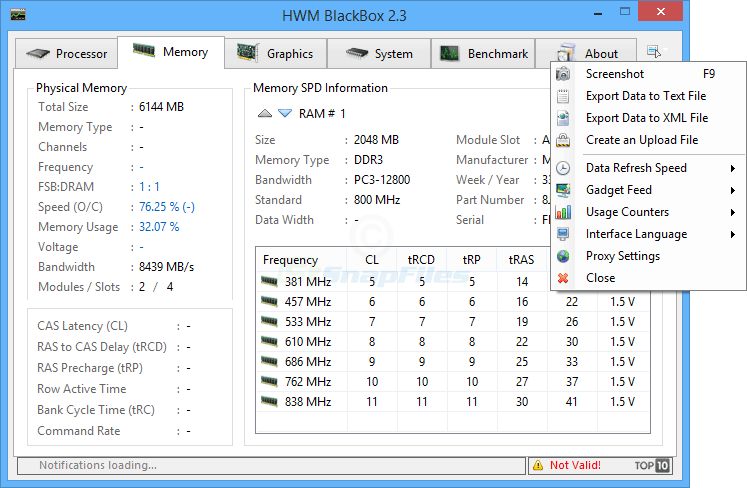The image size is (747, 488).
Task: Select the 838 MHz row memory icon
Action: pyautogui.click(x=269, y=401)
